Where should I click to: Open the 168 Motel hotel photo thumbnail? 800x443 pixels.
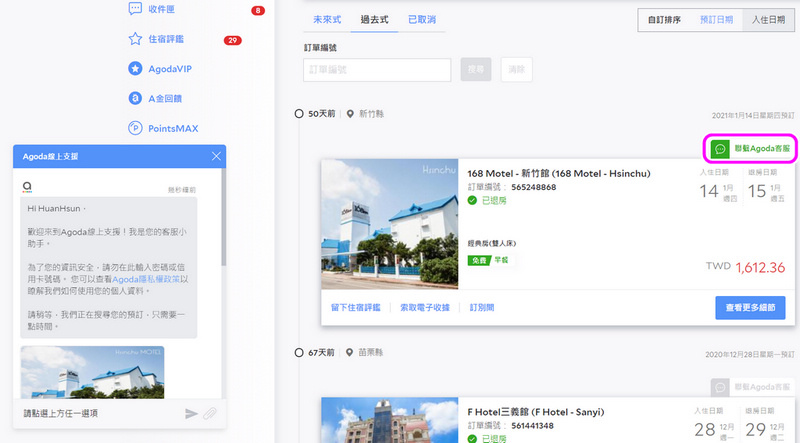click(390, 224)
